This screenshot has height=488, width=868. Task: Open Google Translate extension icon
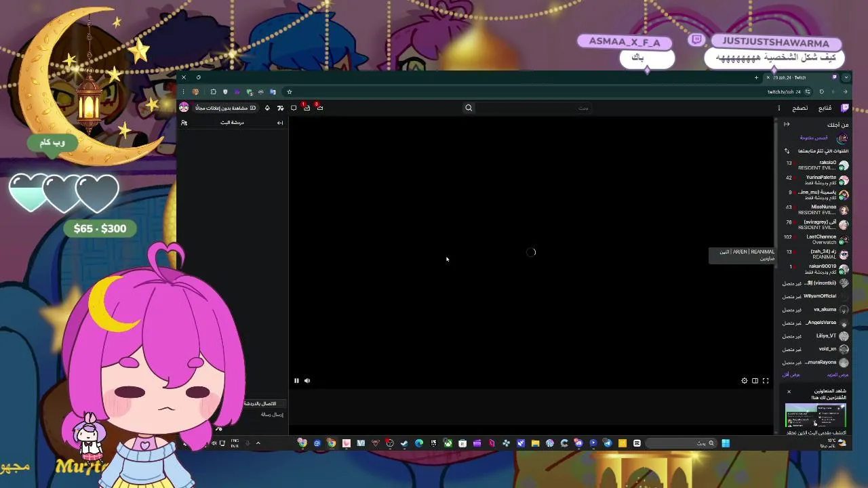click(273, 91)
